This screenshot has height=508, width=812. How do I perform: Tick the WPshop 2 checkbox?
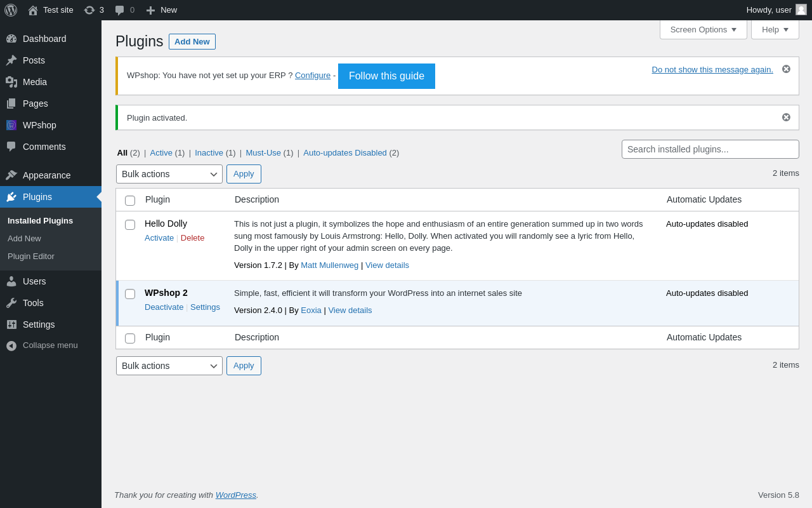[130, 294]
